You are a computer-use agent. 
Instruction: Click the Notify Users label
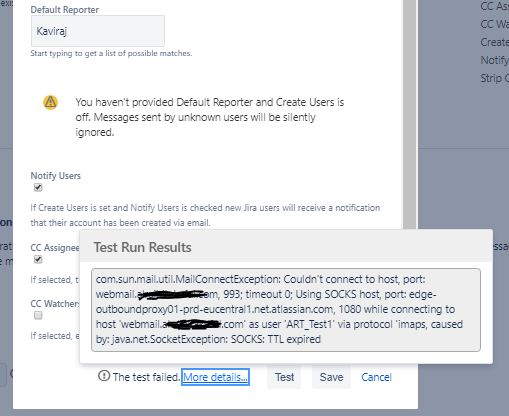pyautogui.click(x=56, y=176)
